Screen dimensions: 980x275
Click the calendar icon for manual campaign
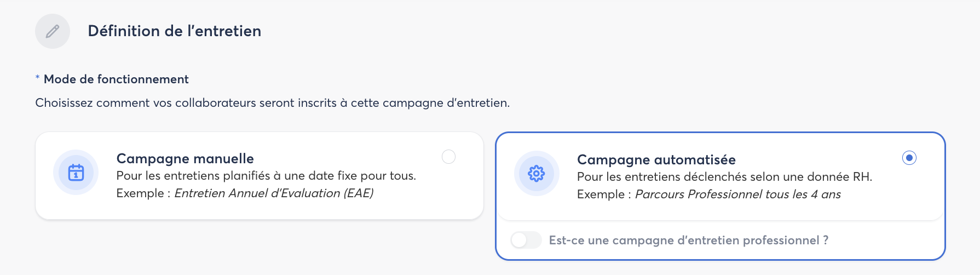76,173
